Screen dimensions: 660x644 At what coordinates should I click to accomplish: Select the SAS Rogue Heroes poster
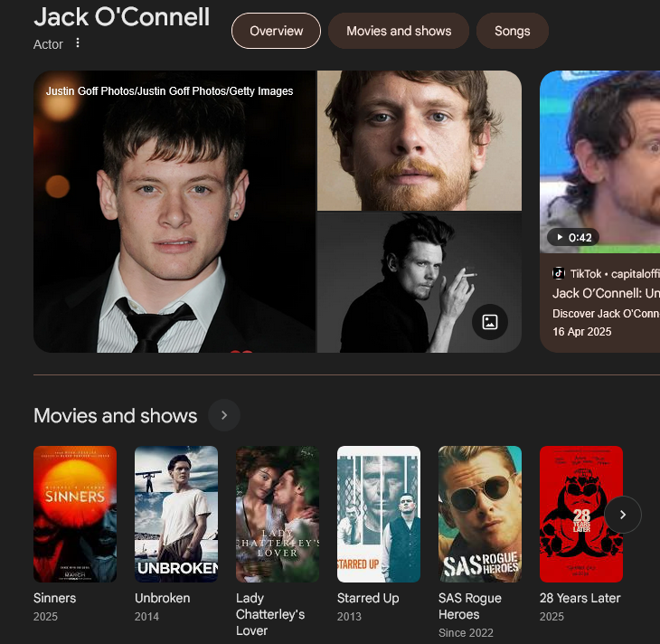(480, 515)
